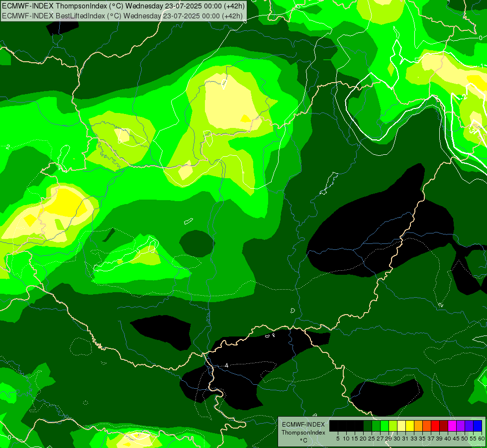Click the legend tick label 27
Viewport: 487px width, 448px height.
tap(380, 439)
